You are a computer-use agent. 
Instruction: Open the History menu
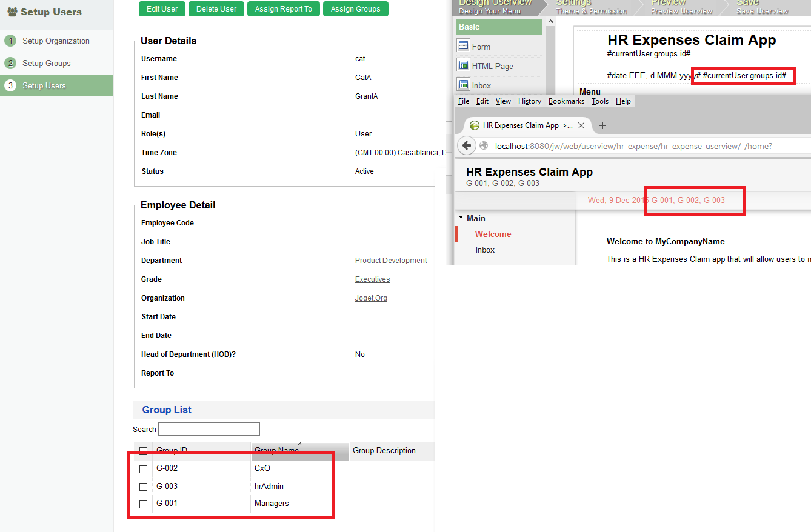pos(529,101)
